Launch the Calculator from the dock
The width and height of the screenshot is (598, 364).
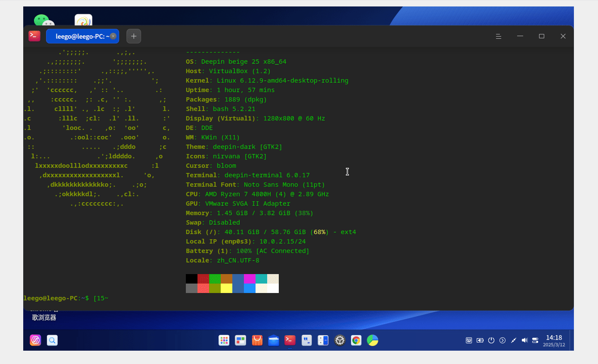point(323,340)
